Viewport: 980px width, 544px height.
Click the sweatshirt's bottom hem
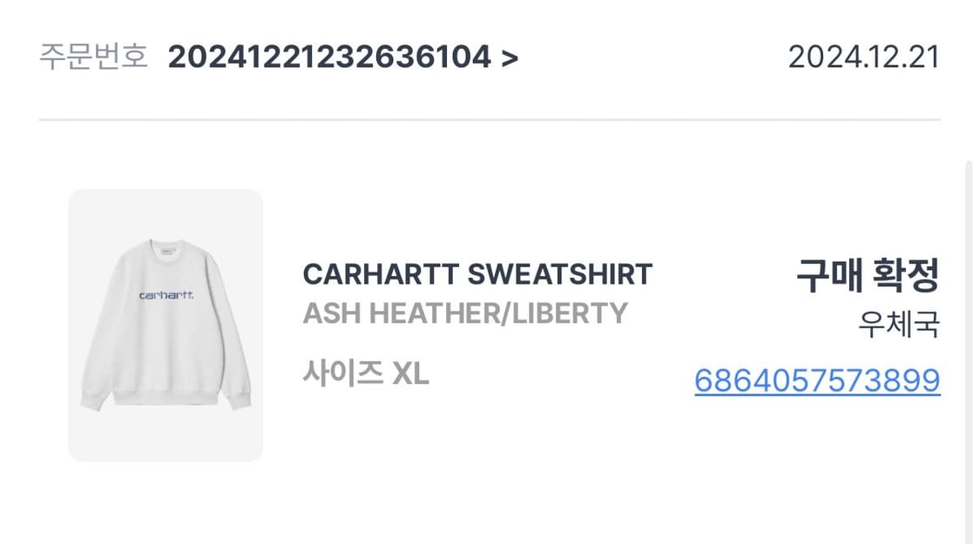click(x=166, y=397)
